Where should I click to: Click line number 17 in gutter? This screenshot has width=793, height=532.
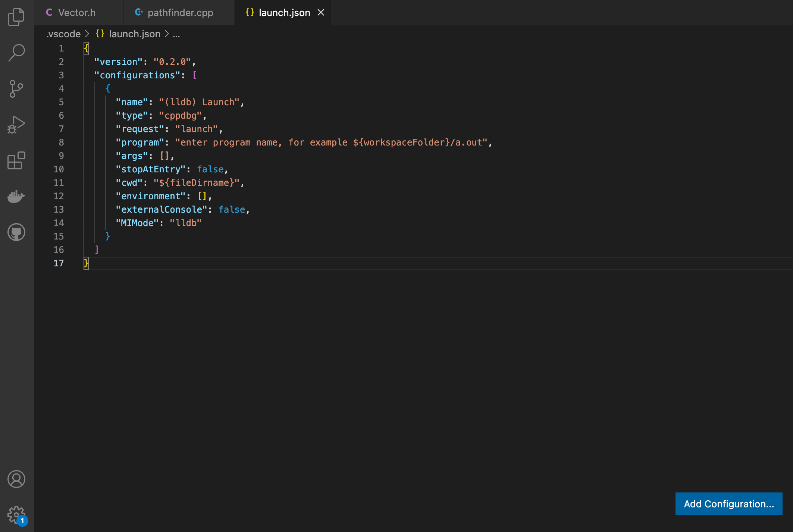(59, 263)
